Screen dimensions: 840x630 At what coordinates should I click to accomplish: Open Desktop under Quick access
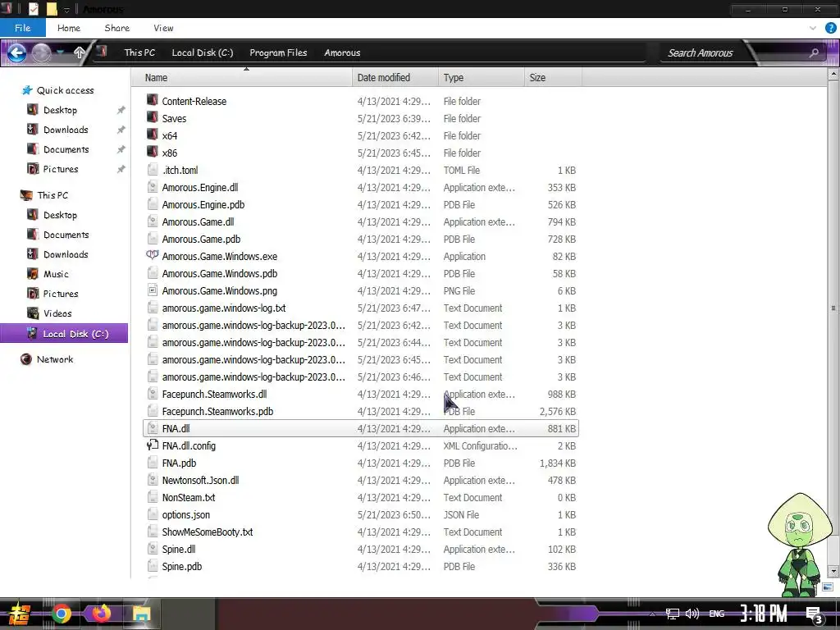coord(60,110)
